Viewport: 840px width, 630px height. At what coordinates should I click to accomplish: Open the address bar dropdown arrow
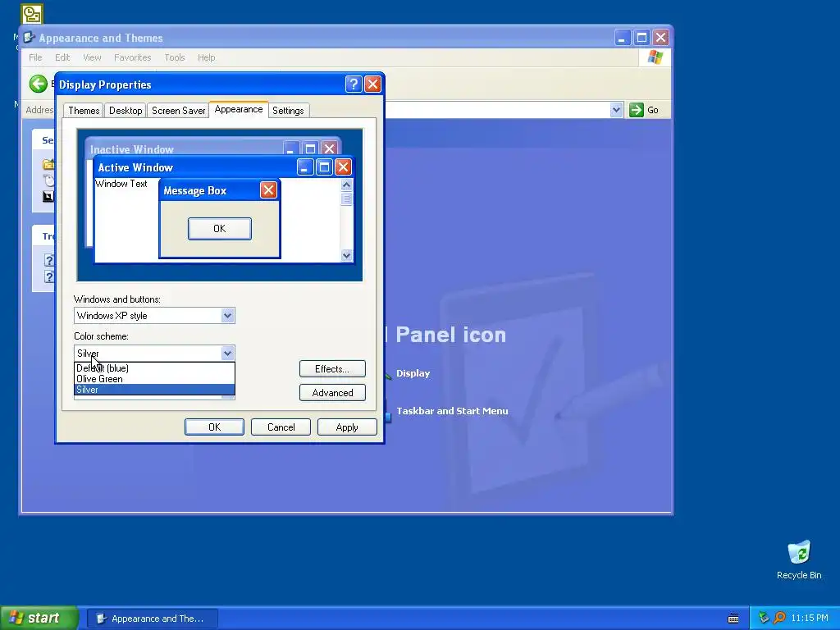(616, 110)
